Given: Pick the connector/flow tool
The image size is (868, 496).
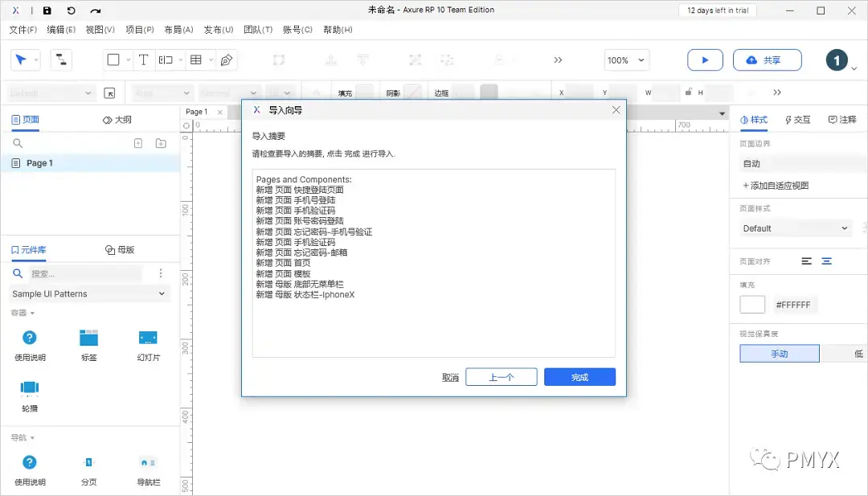Looking at the screenshot, I should (x=60, y=59).
